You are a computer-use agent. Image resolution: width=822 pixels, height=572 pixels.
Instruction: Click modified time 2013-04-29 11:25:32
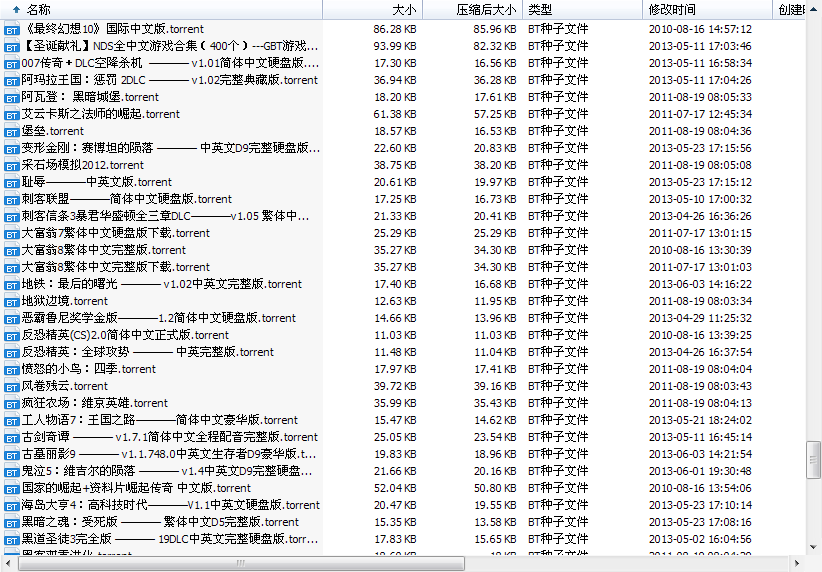pos(700,318)
